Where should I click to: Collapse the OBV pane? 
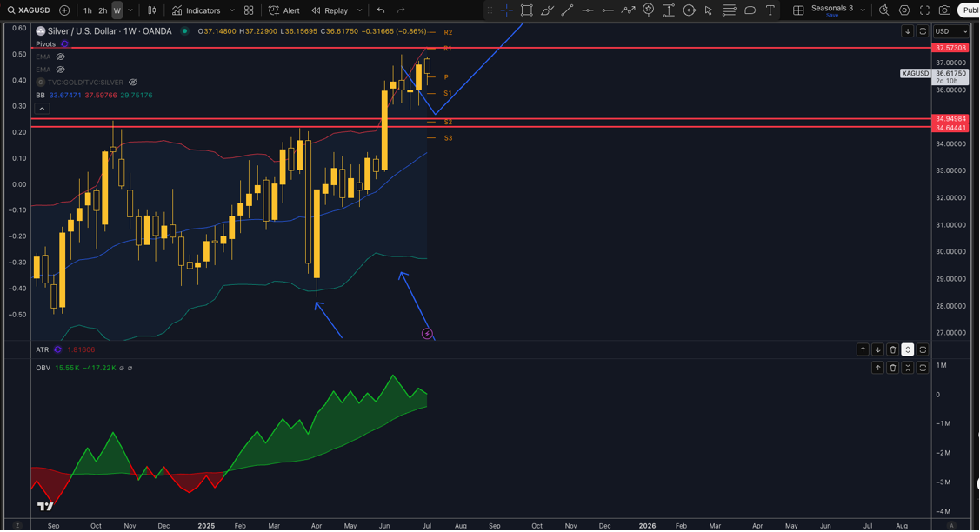(x=908, y=368)
